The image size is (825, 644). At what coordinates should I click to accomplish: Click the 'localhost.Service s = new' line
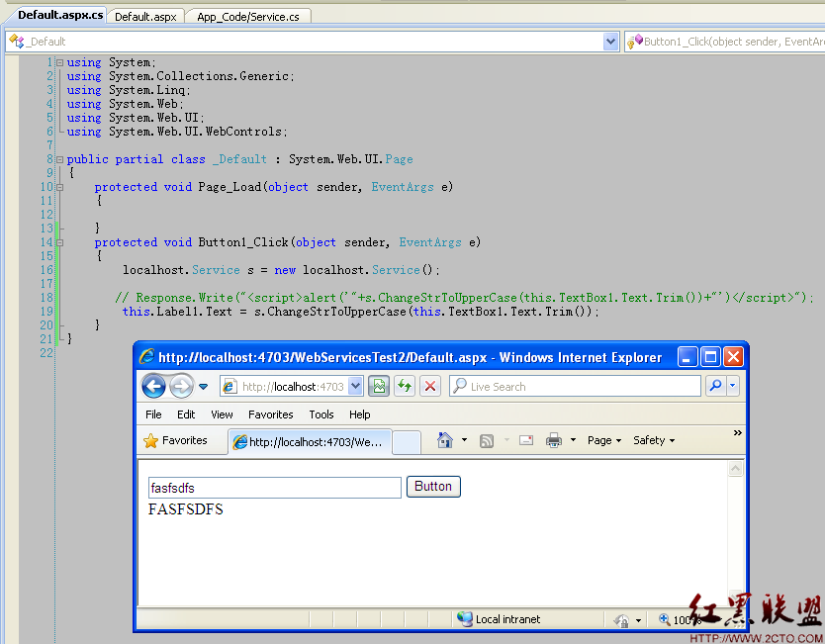coord(281,270)
